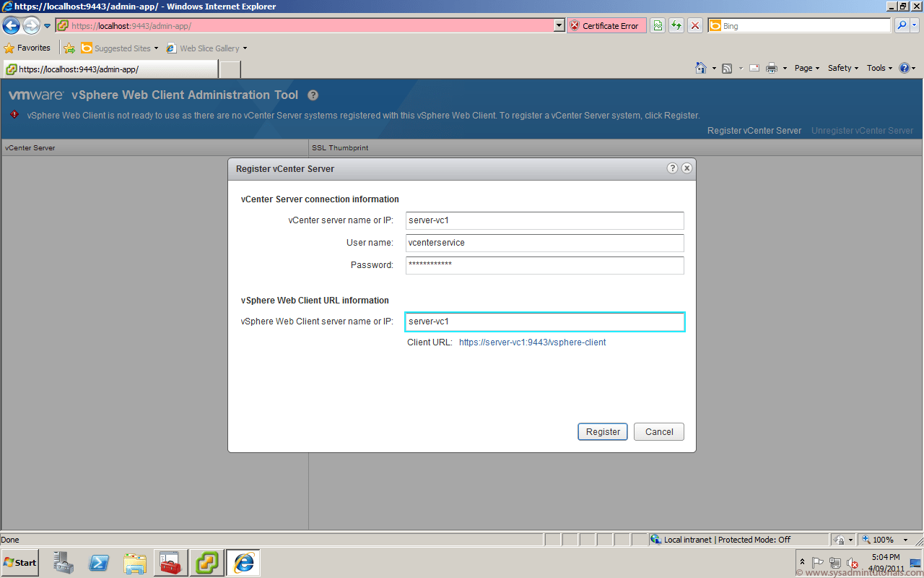Expand the Tools dropdown in the command bar
924x578 pixels.
click(x=879, y=67)
